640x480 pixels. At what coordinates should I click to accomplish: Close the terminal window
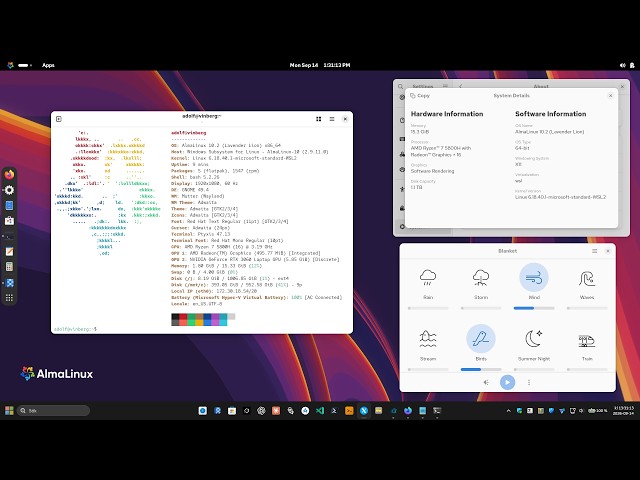[345, 119]
